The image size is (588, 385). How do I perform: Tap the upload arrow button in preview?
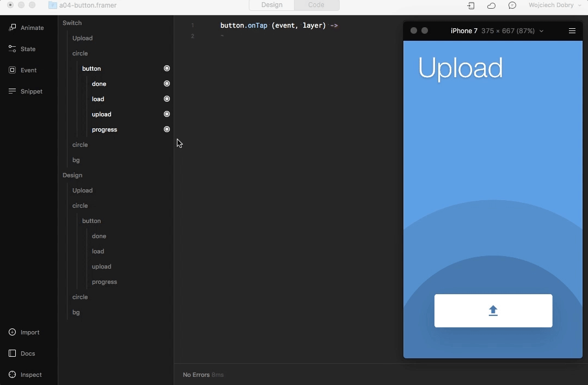click(x=493, y=311)
